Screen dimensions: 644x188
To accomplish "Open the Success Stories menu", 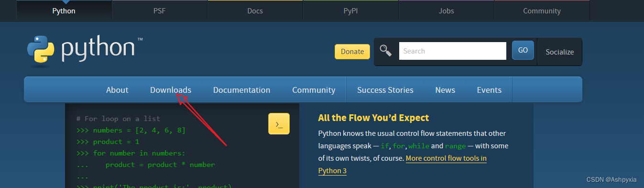I will [385, 90].
